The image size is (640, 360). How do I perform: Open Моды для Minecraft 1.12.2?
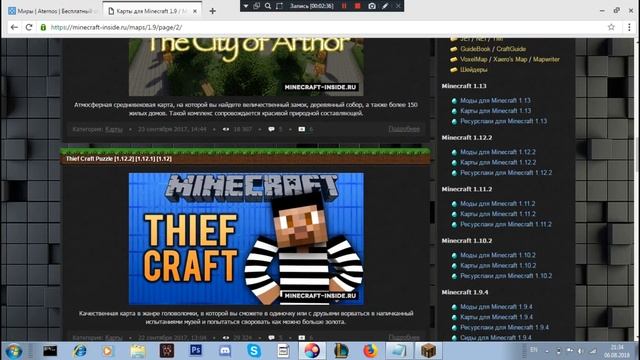pos(498,152)
